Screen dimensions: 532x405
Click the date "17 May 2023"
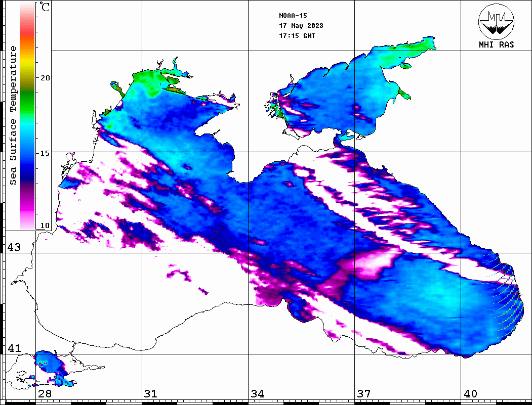point(301,26)
